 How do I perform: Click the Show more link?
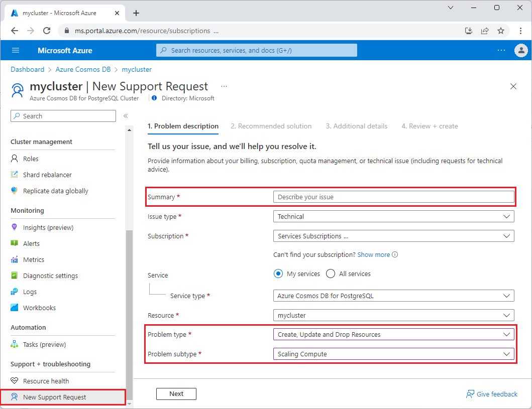[374, 254]
